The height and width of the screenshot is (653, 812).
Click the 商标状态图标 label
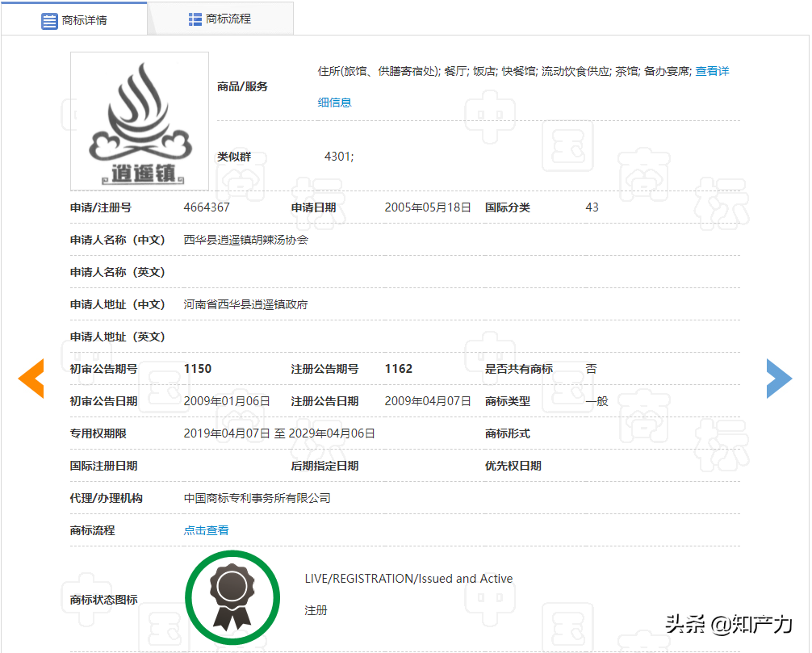(x=103, y=600)
